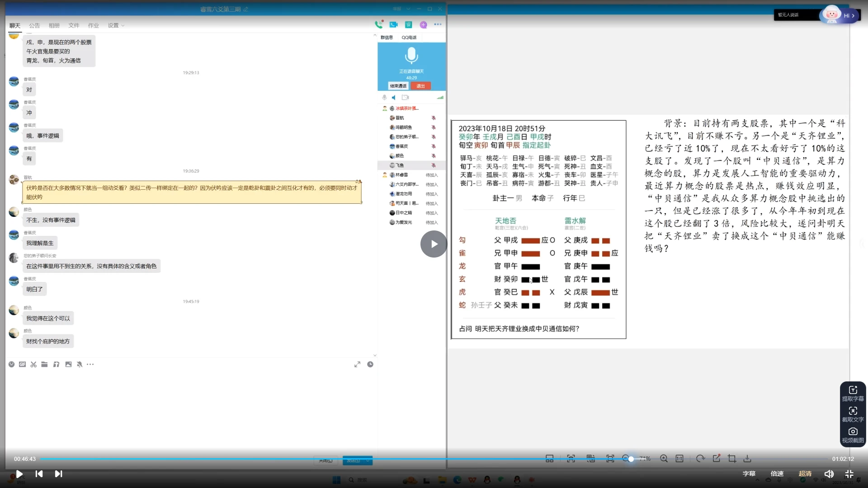Click the download icon in player toolbar
The width and height of the screenshot is (868, 488).
pos(747,459)
